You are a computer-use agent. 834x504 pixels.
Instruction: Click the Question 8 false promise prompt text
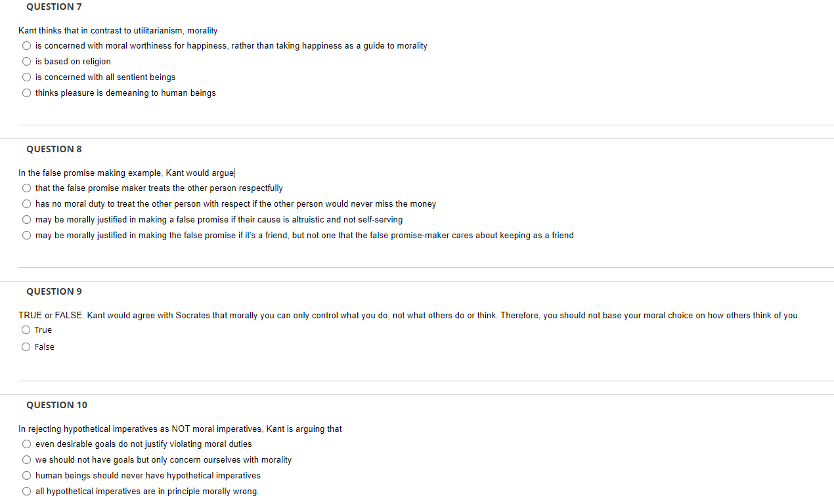pos(126,173)
